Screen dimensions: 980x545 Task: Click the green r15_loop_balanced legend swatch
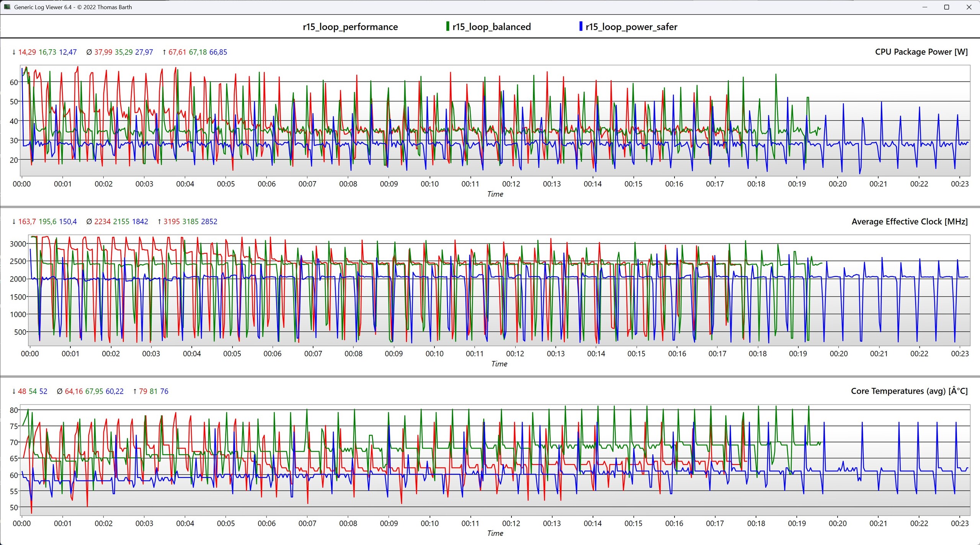coord(448,26)
